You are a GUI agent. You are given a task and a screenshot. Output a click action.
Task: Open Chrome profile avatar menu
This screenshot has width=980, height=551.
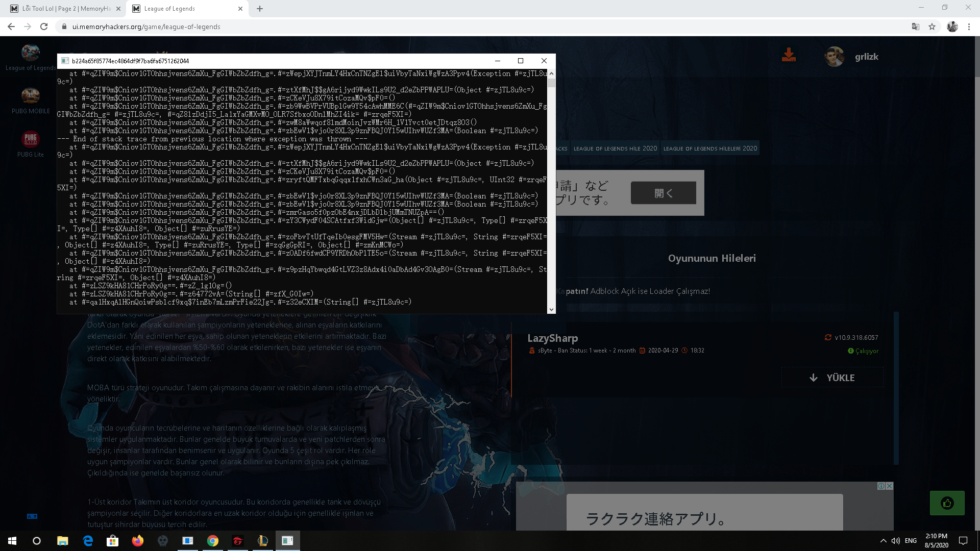[952, 27]
